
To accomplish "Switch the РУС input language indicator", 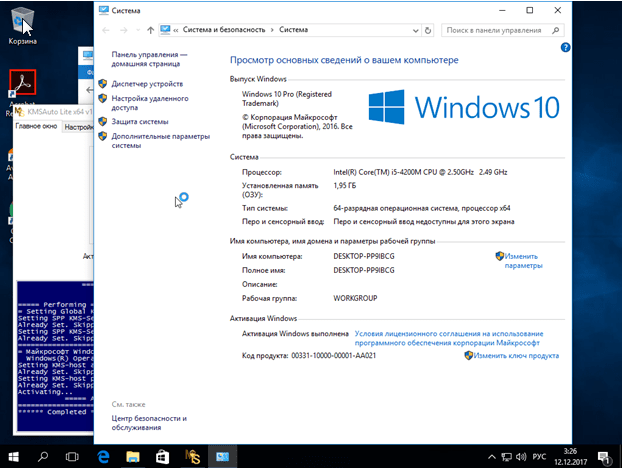I will pyautogui.click(x=538, y=457).
